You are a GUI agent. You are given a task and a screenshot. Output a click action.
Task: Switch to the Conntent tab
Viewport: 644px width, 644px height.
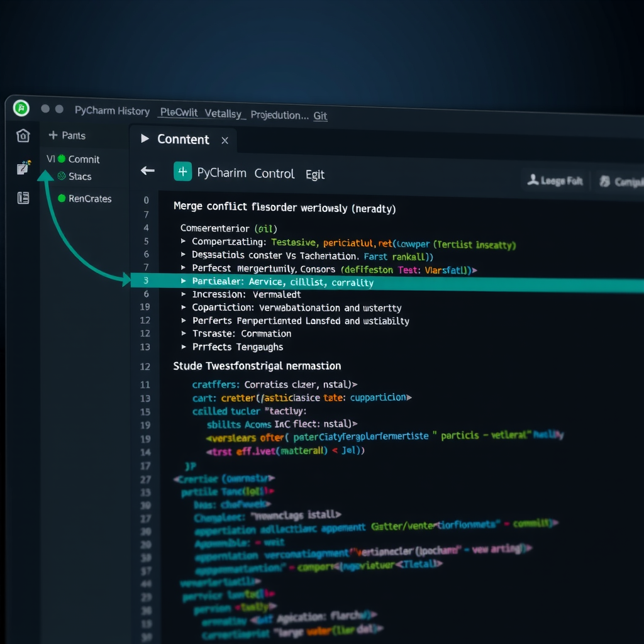182,140
